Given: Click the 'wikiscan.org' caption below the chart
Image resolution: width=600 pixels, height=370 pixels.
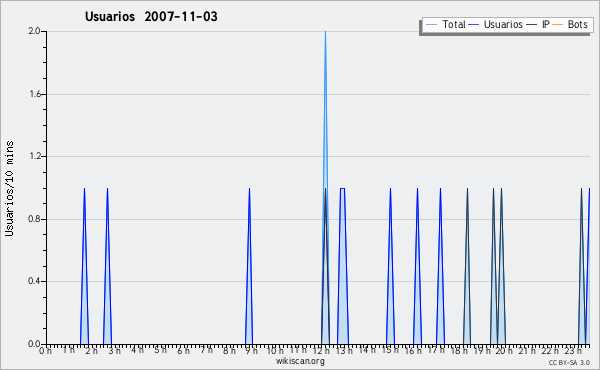Looking at the screenshot, I should [x=300, y=361].
